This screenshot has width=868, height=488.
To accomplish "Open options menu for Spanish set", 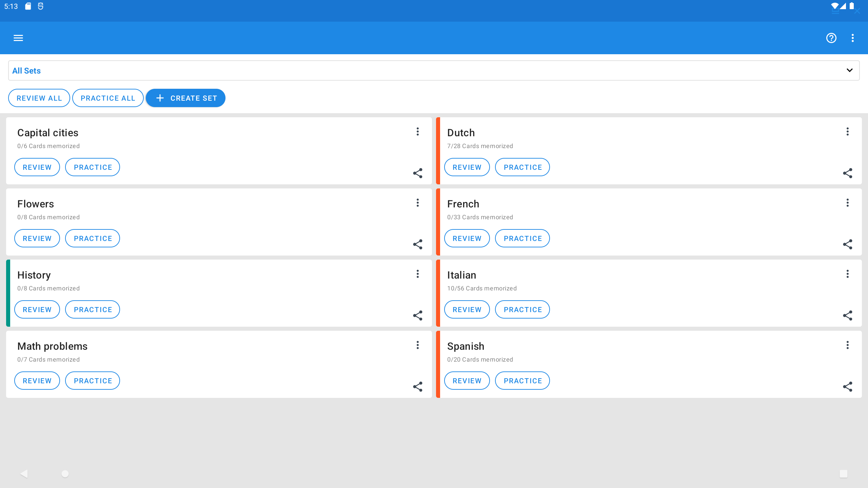I will click(x=848, y=345).
